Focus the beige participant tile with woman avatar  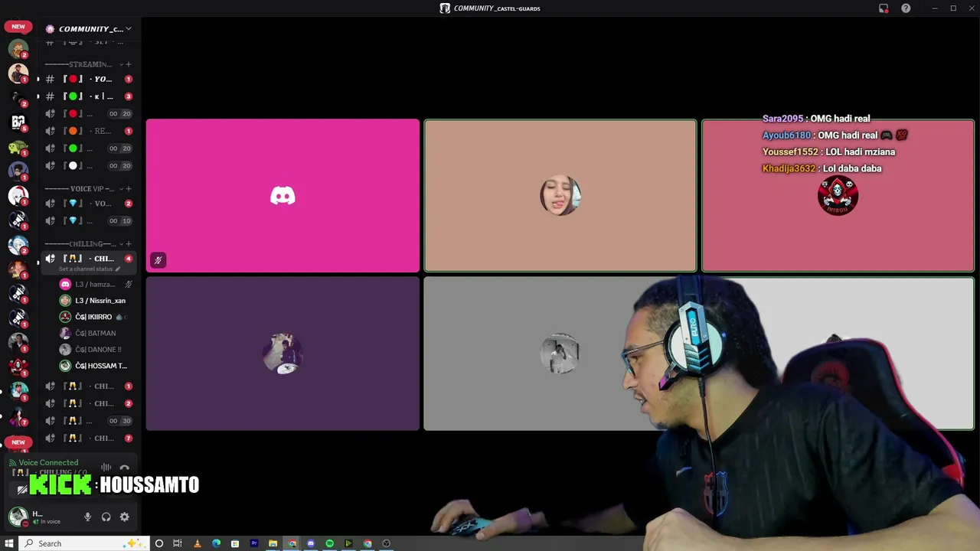click(x=560, y=196)
